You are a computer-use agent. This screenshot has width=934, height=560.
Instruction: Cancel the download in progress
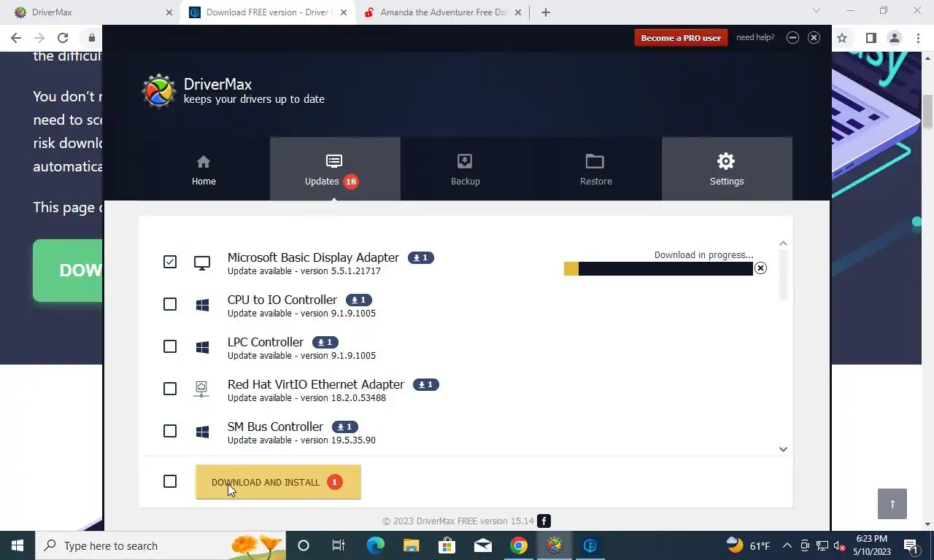pos(760,268)
